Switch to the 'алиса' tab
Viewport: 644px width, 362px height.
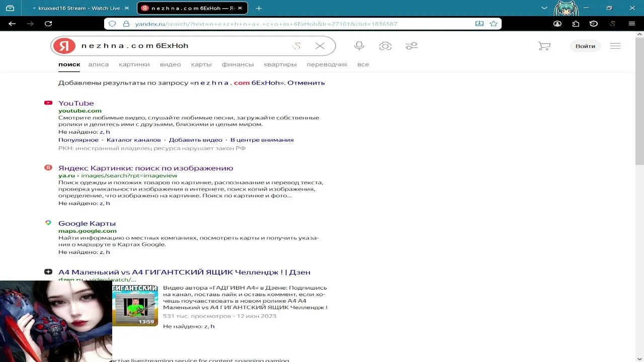99,64
